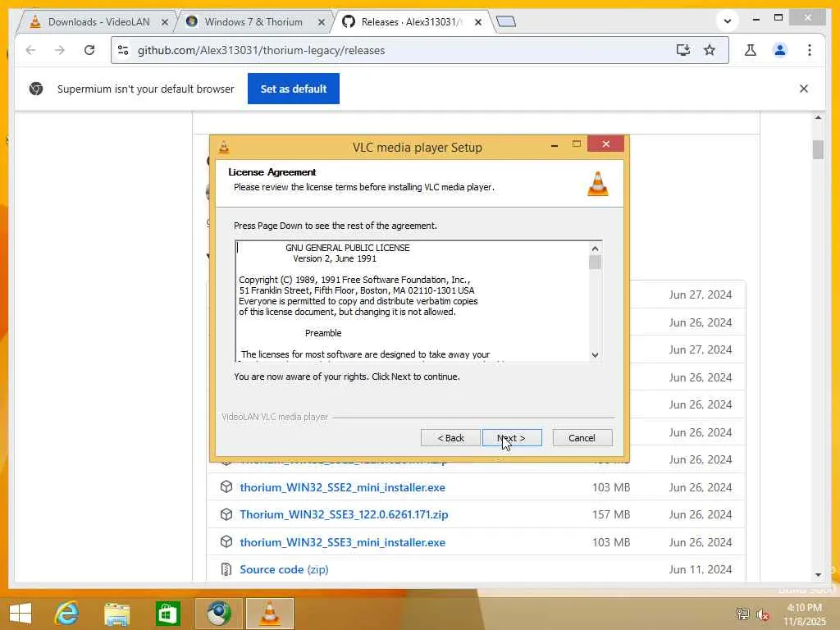
Task: Click the Supermium logo in infobar
Action: point(36,89)
